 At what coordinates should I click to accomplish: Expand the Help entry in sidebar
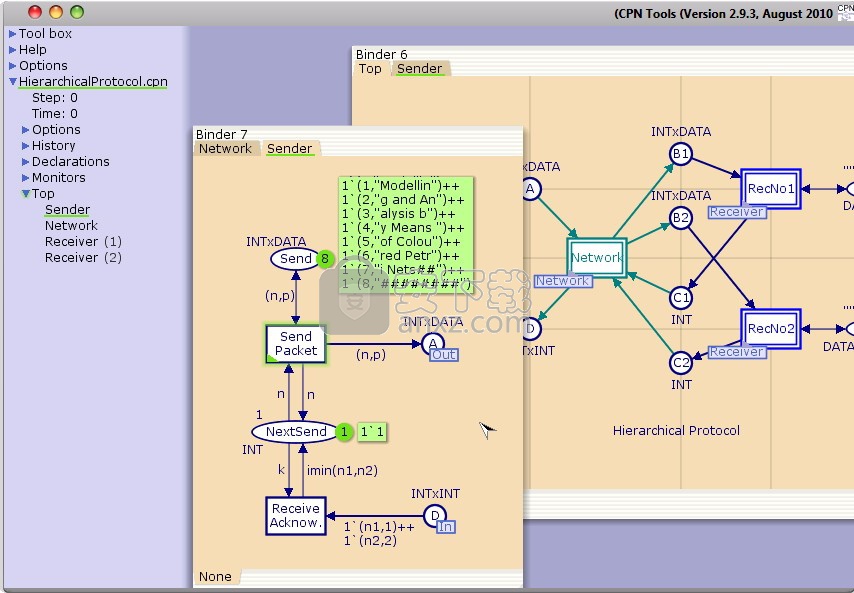[13, 50]
